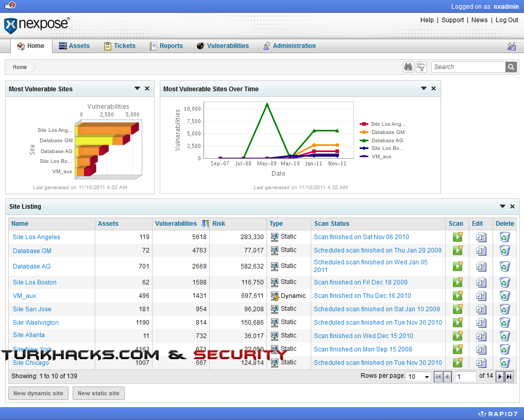This screenshot has height=420, width=524.
Task: Click the Nexpose logo
Action: (x=37, y=25)
